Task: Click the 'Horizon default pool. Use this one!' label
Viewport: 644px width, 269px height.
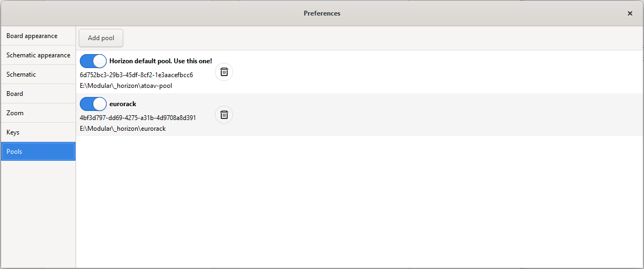Action: pos(161,61)
